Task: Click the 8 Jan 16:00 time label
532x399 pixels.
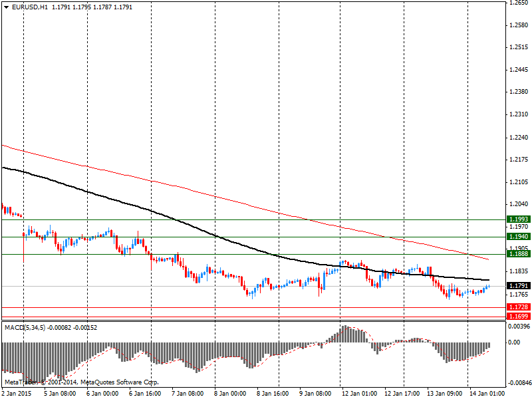Action: pyautogui.click(x=273, y=394)
